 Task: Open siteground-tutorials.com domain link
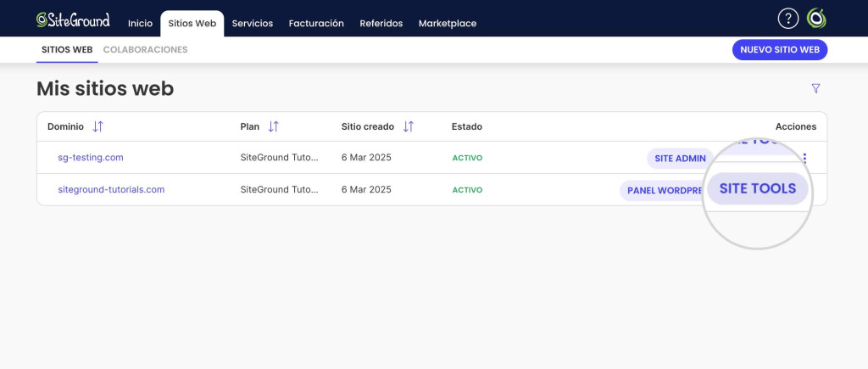click(111, 189)
